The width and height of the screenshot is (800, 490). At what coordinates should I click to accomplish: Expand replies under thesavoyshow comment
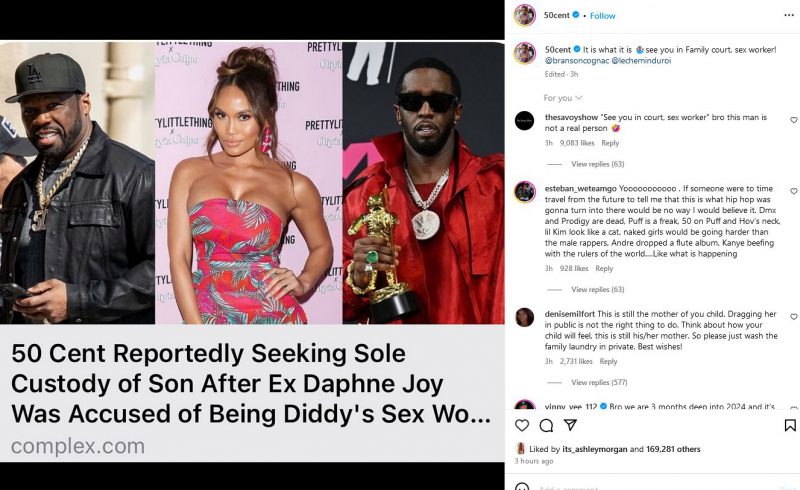click(597, 164)
